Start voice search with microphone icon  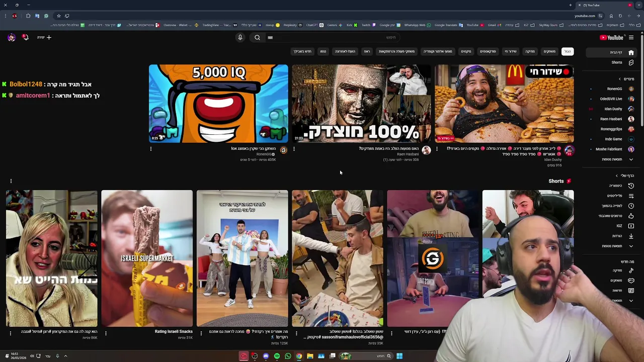tap(240, 37)
